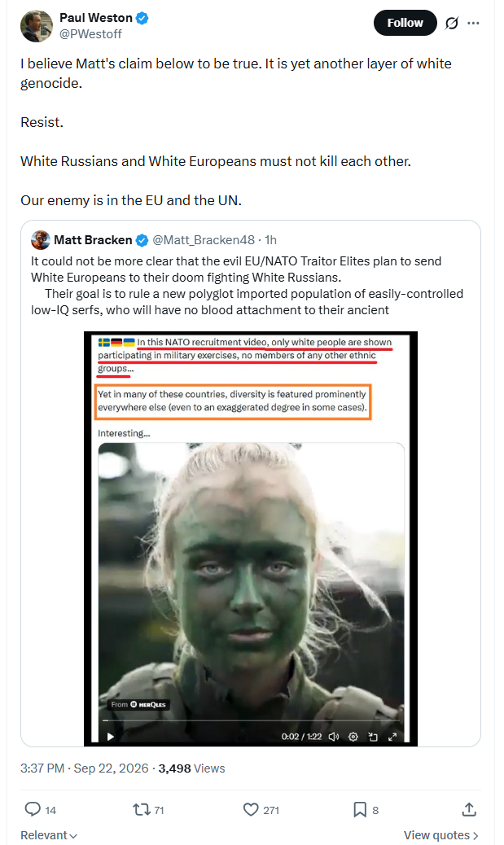Expand the Relevant sort dropdown
Screen dimensions: 504x845
click(x=49, y=834)
